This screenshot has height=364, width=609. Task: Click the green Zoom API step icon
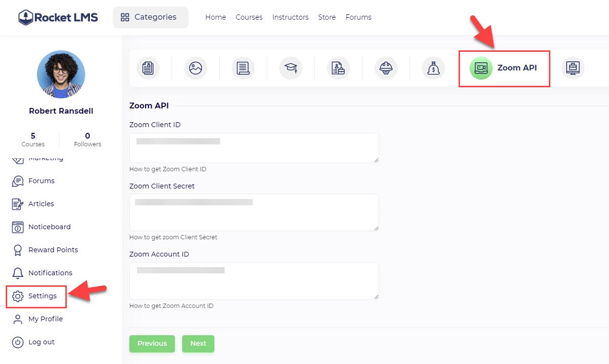[481, 68]
